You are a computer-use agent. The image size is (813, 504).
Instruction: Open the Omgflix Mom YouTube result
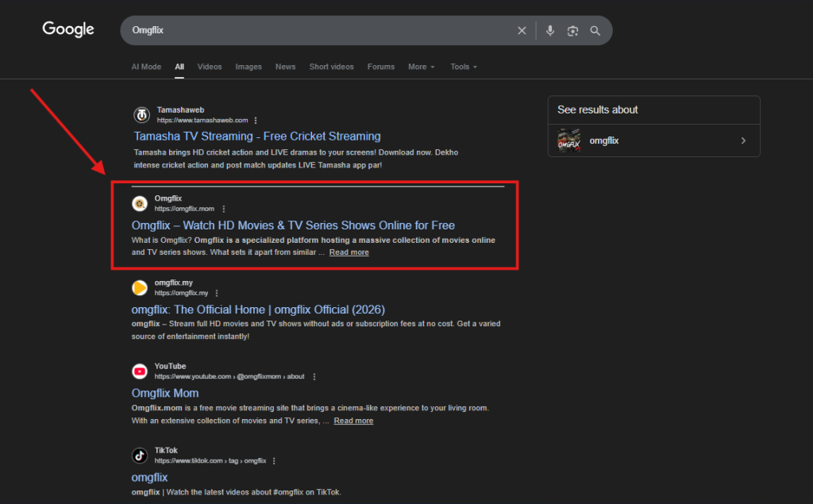[x=165, y=393]
